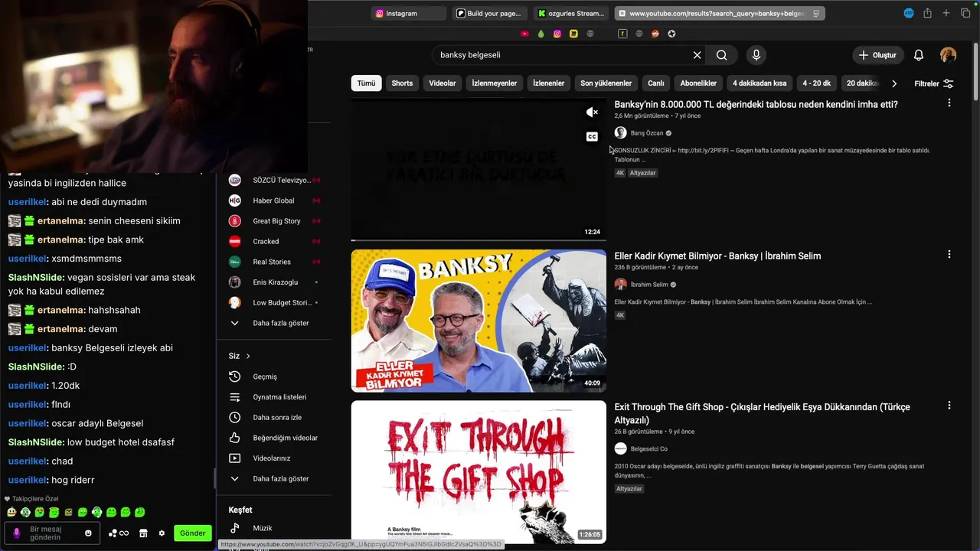Open the YouTube bookmark favicon in favorites bar
980x551 pixels.
524,34
